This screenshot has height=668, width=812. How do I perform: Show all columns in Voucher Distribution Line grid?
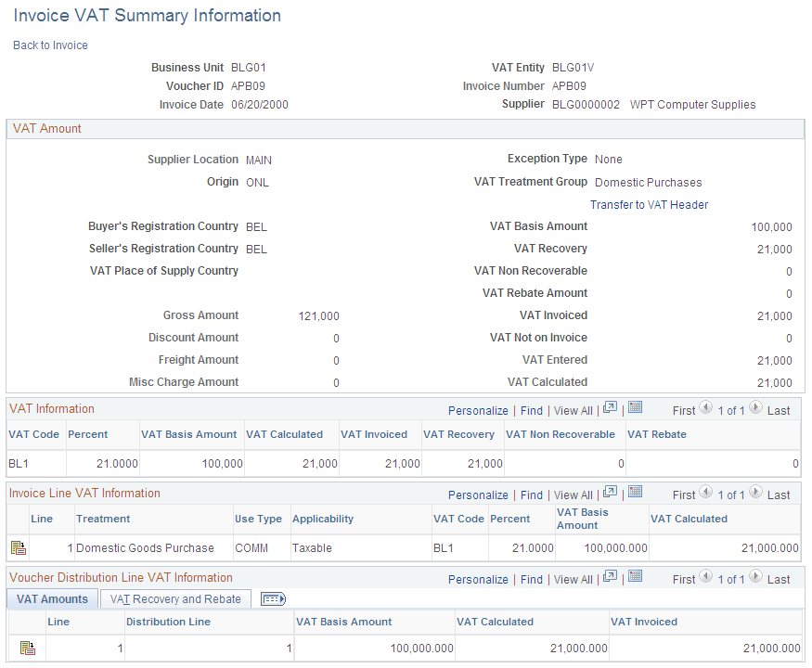tap(273, 598)
